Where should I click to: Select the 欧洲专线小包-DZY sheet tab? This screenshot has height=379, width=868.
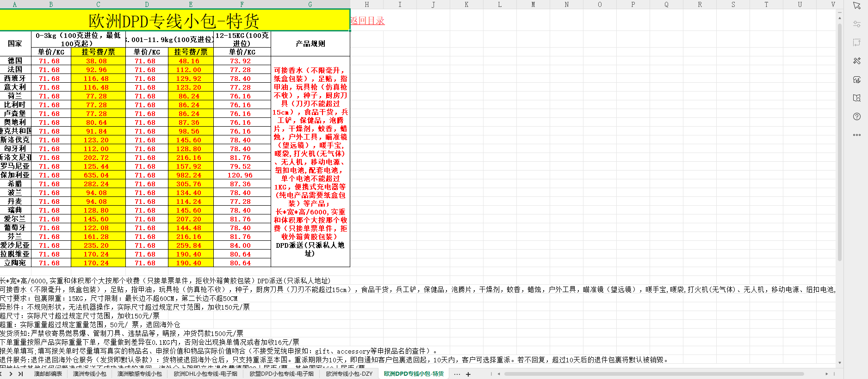pyautogui.click(x=349, y=374)
